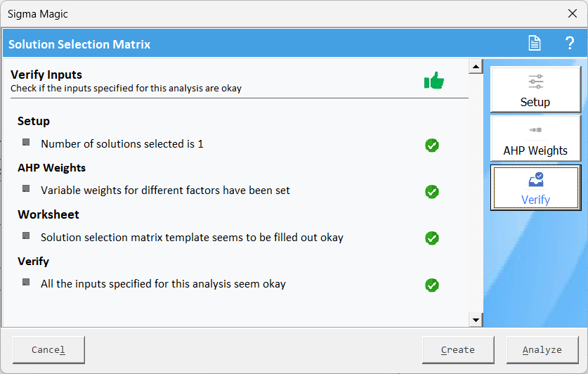
Task: Open help via the question mark icon
Action: click(x=570, y=43)
